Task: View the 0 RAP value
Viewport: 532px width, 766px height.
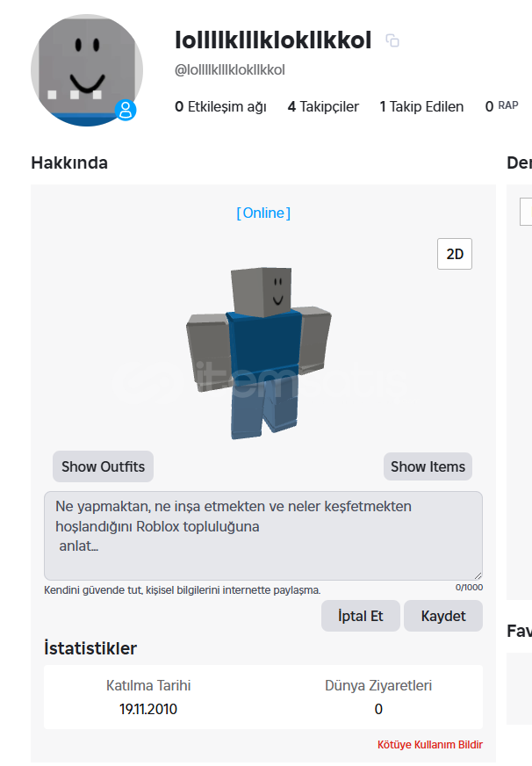Action: pos(502,106)
